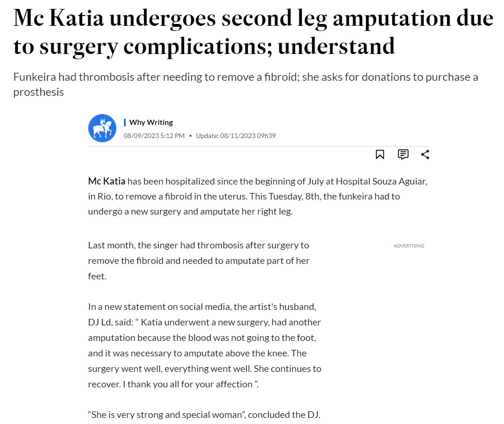Click the bookmark icon to save article
The width and height of the screenshot is (504, 424).
[380, 154]
